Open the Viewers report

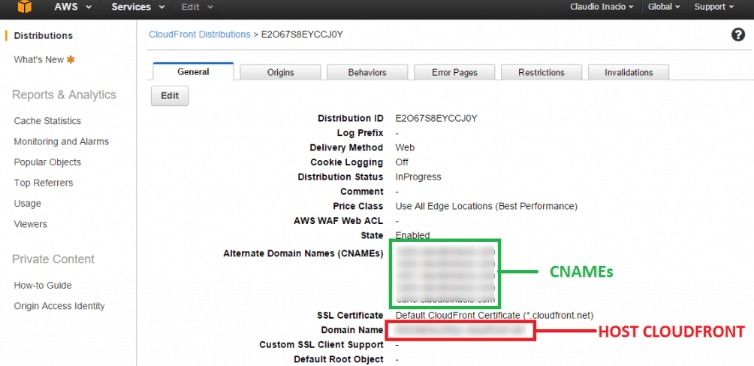click(x=30, y=224)
